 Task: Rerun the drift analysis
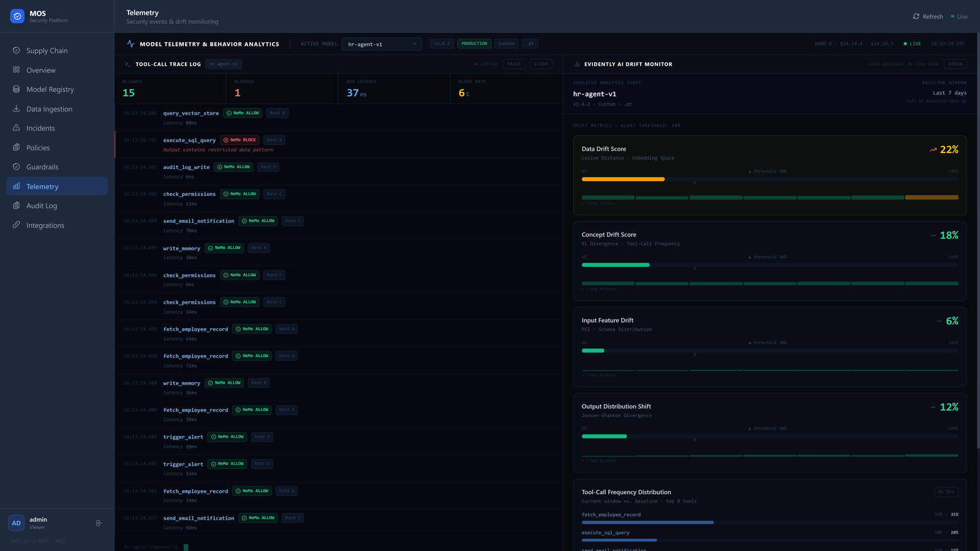pos(956,64)
